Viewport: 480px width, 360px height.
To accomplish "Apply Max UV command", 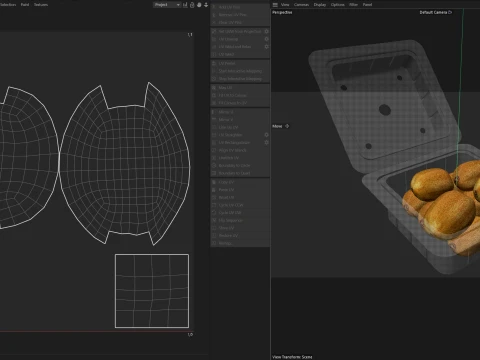I will (x=240, y=88).
